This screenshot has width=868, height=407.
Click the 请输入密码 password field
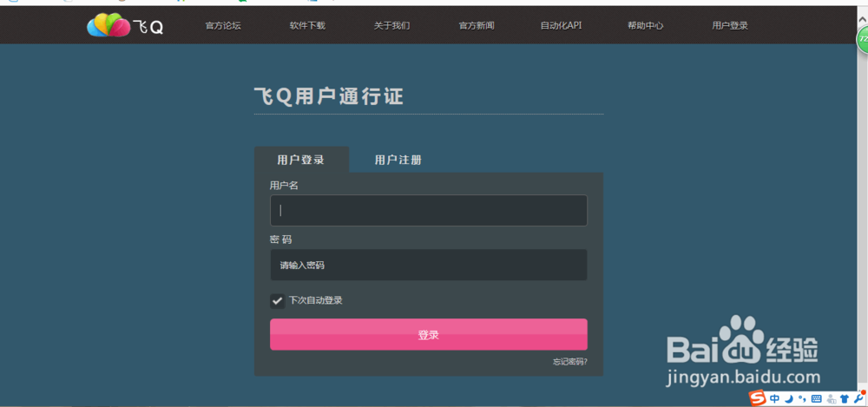pos(429,265)
